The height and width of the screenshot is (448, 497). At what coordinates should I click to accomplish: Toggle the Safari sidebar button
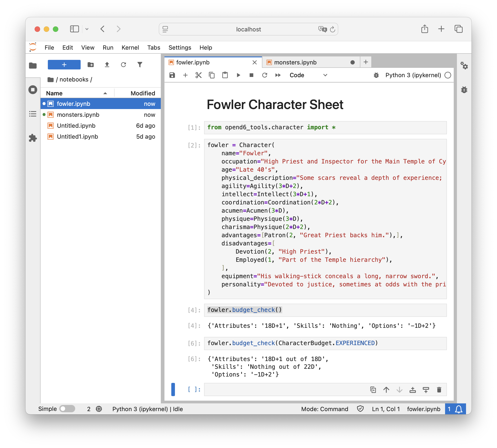74,29
